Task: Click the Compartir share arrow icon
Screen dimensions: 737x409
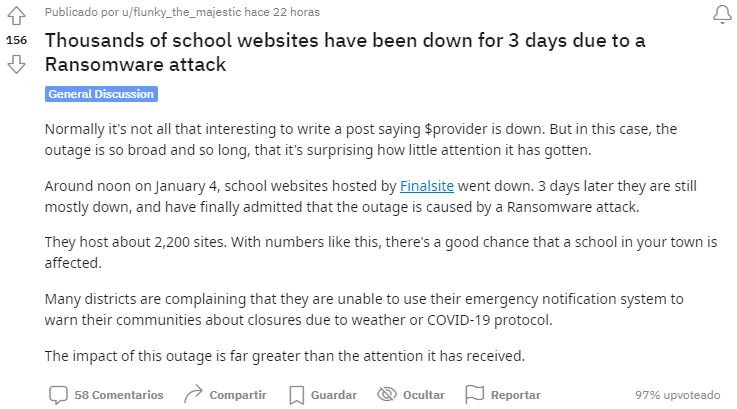Action: [193, 394]
